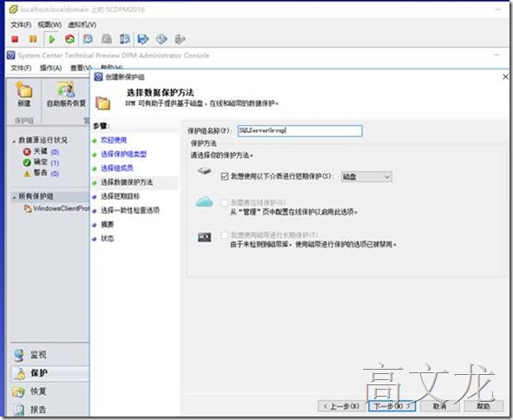Click the blue floppy arrow toolbar icon

(x=143, y=39)
